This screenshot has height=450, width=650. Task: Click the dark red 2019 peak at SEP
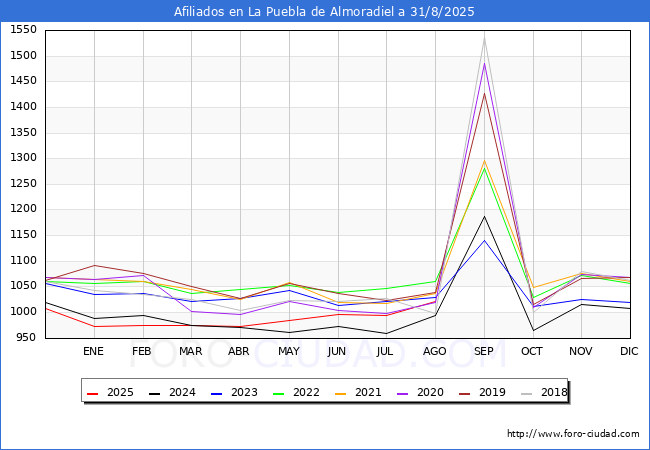tap(484, 94)
